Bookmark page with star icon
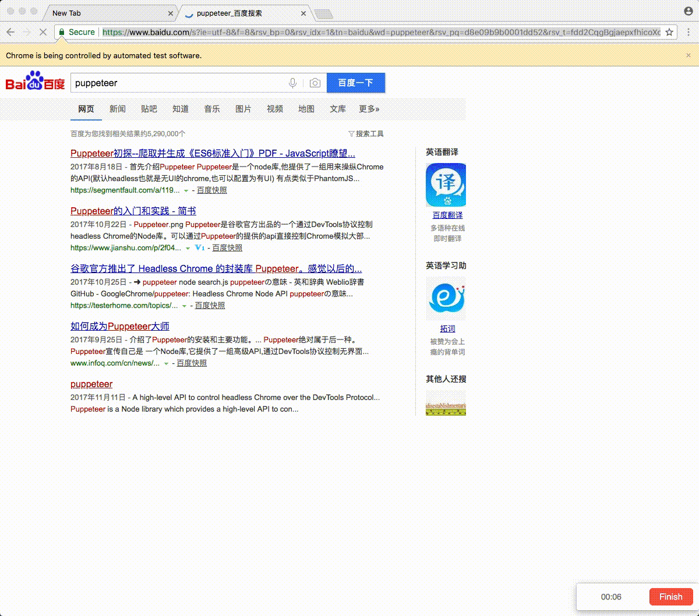 click(x=670, y=32)
